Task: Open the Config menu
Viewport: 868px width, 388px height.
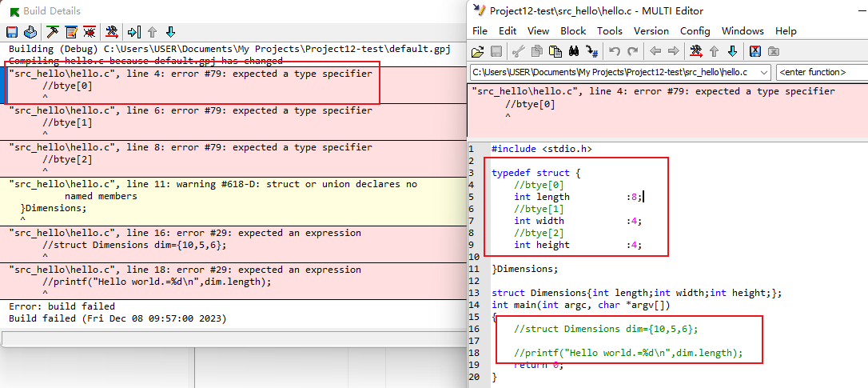Action: pyautogui.click(x=695, y=31)
